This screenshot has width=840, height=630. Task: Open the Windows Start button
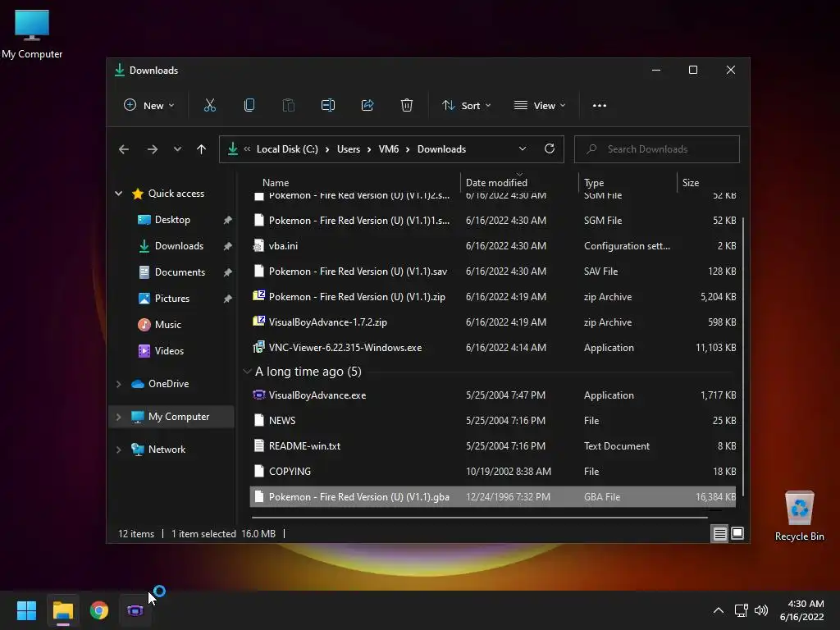tap(26, 610)
